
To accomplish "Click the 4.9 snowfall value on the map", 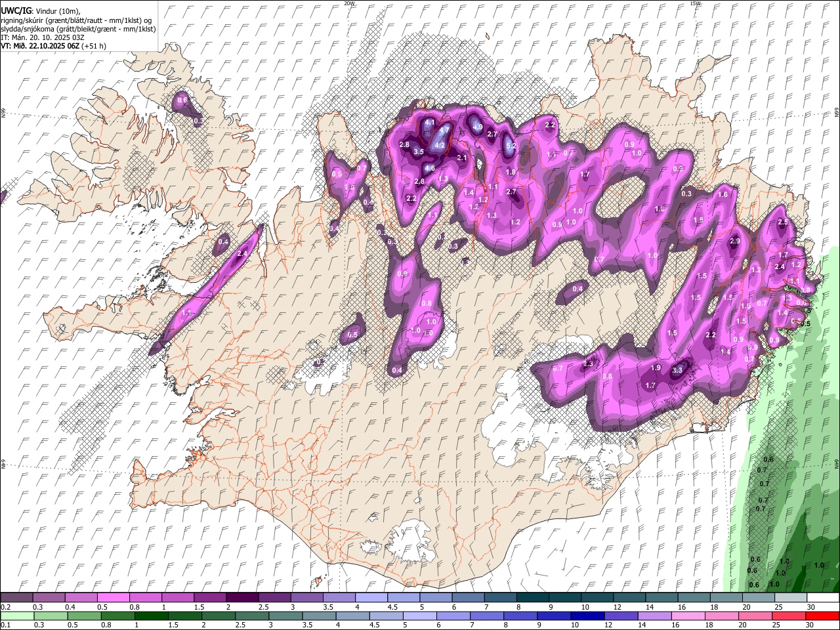I will [478, 127].
